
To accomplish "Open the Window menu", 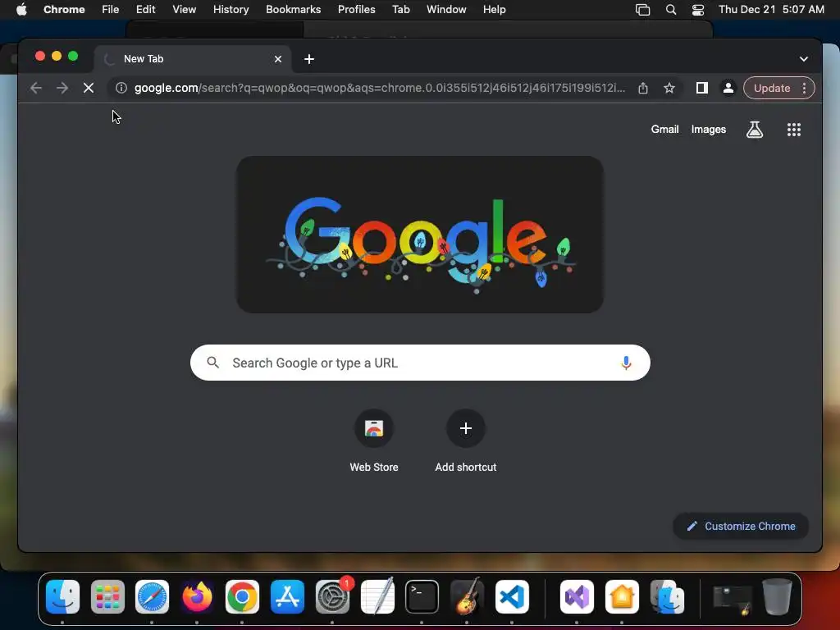I will [x=446, y=9].
